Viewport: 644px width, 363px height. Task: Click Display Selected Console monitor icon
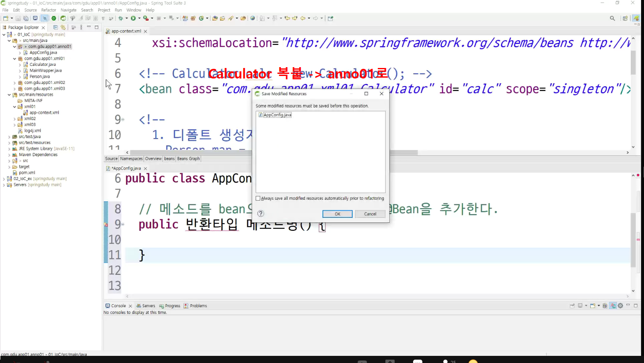click(580, 306)
